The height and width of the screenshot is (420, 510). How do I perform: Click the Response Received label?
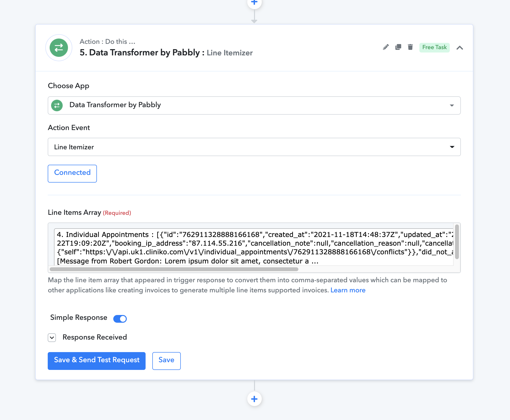tap(95, 337)
